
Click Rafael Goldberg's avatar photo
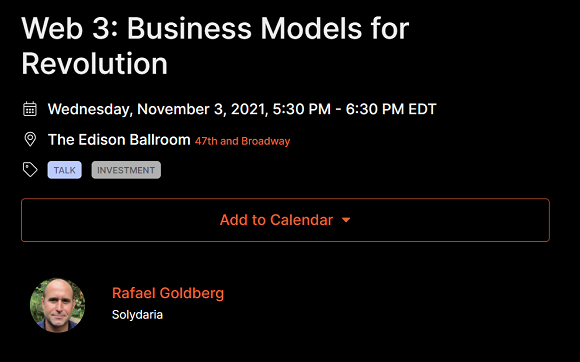(57, 305)
